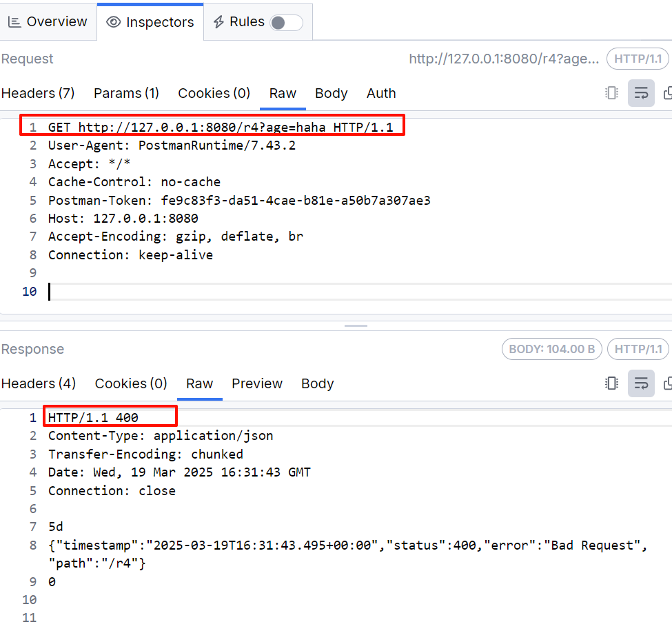
Task: Click 'Host: 127.0.0.1:8080' line
Action: click(x=123, y=218)
